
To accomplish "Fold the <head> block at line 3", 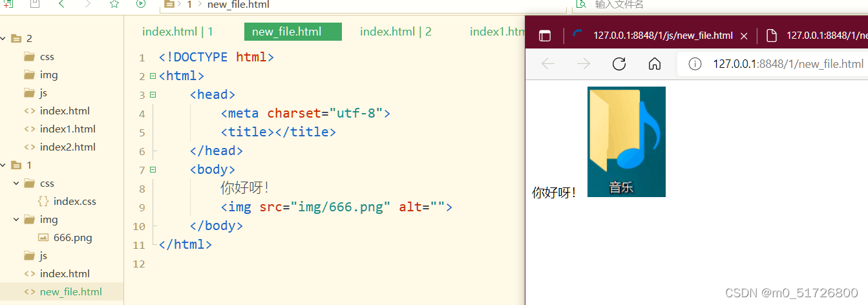I will point(153,95).
